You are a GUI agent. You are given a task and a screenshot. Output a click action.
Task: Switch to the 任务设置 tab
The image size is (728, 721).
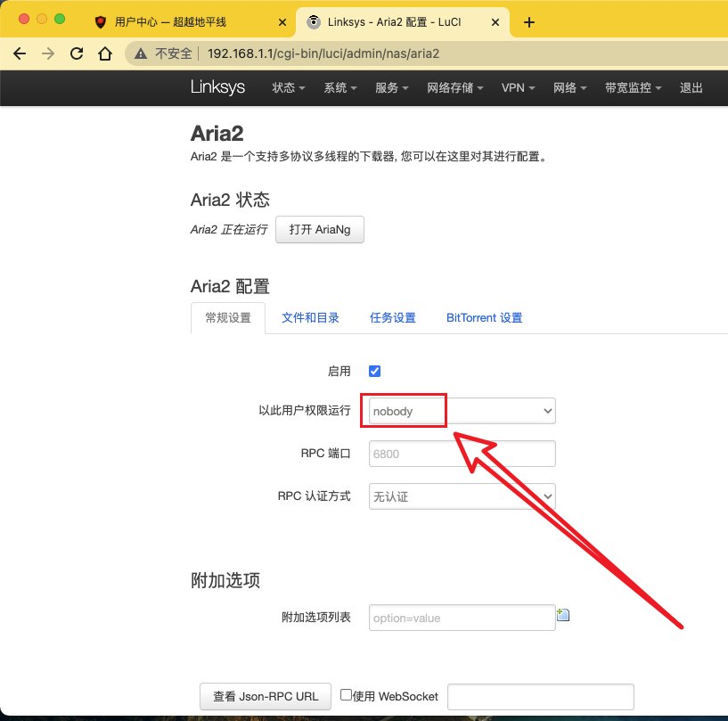coord(393,318)
